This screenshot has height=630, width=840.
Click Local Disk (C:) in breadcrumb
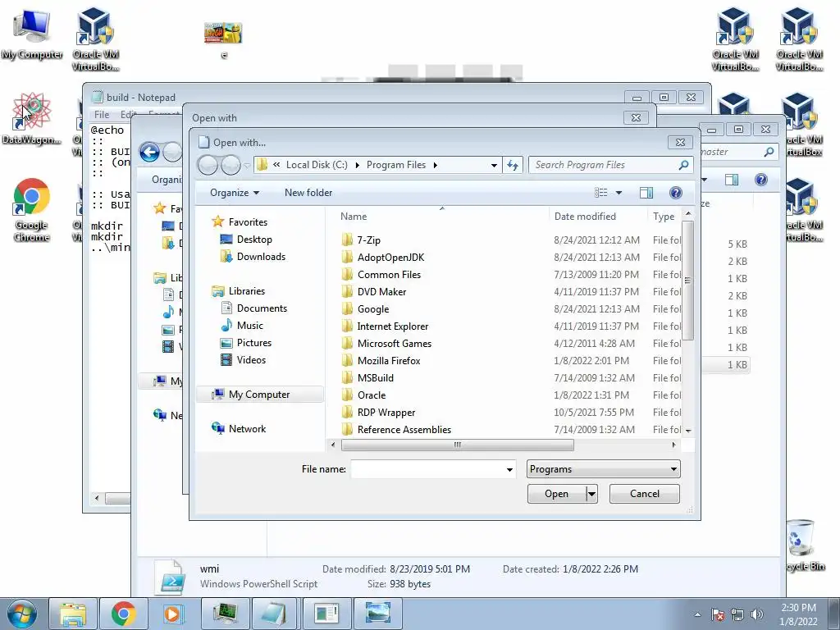(317, 165)
